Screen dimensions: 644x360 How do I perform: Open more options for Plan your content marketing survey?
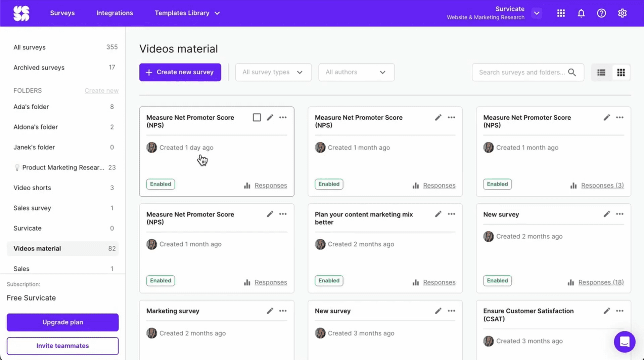[451, 214]
